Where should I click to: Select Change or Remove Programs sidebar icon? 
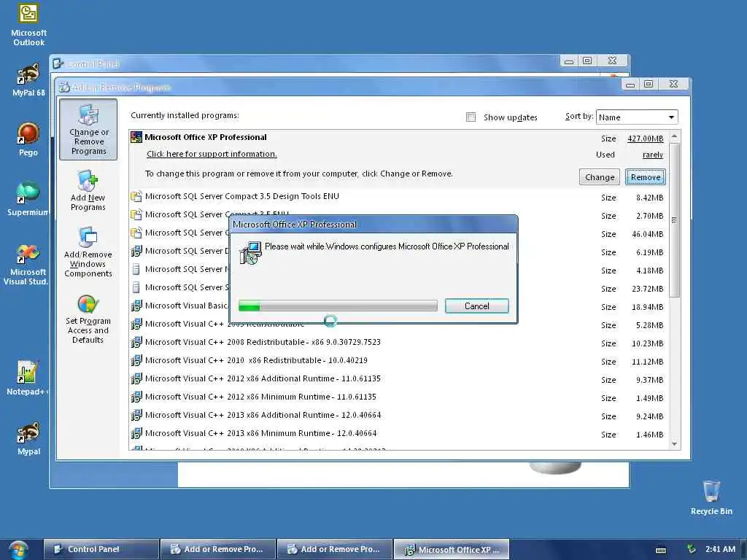[x=88, y=130]
